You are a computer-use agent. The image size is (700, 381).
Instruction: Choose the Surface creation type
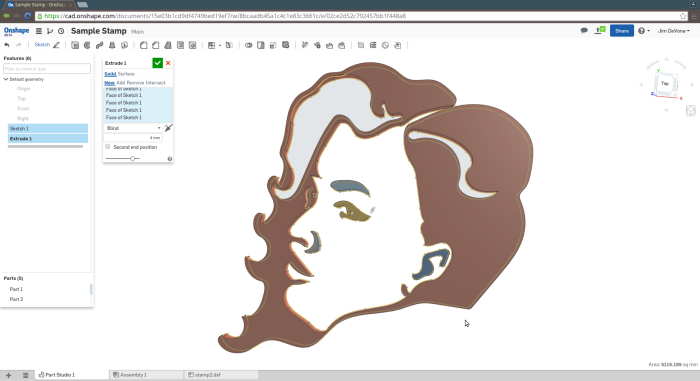pos(126,74)
